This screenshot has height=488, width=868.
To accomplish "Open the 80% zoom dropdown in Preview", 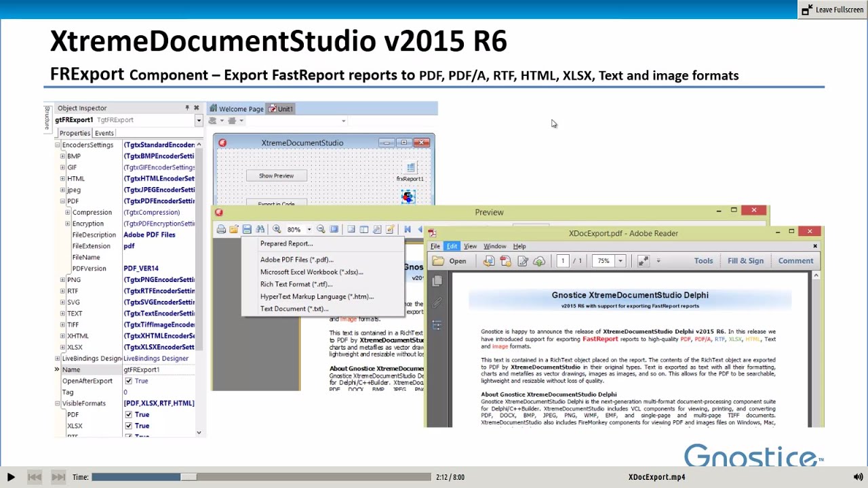I will pyautogui.click(x=309, y=230).
